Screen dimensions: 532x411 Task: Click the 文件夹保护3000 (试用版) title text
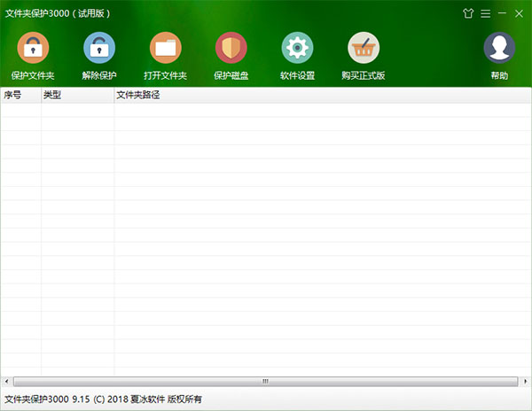[x=55, y=14]
